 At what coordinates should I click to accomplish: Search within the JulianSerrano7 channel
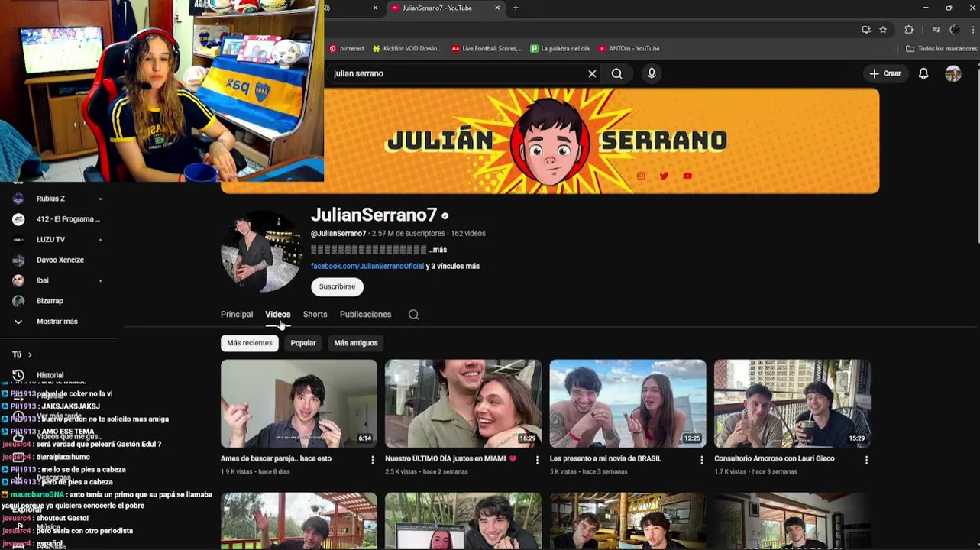click(413, 315)
